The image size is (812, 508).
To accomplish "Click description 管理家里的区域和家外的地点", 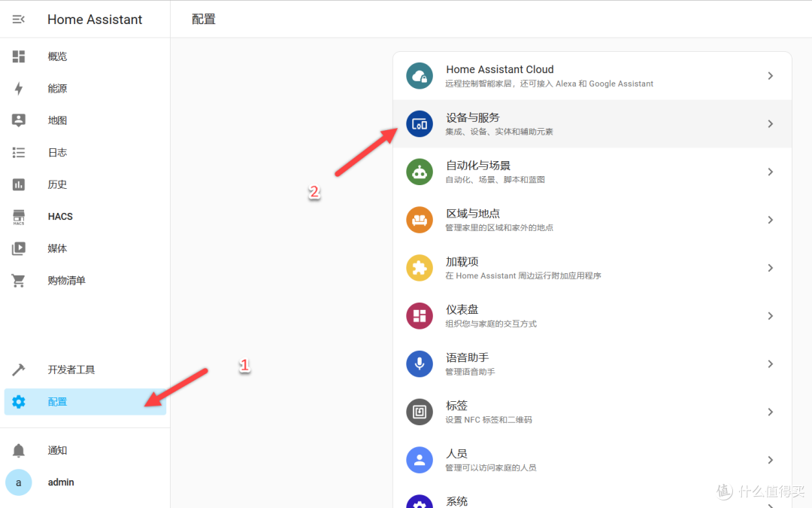I will 499,227.
